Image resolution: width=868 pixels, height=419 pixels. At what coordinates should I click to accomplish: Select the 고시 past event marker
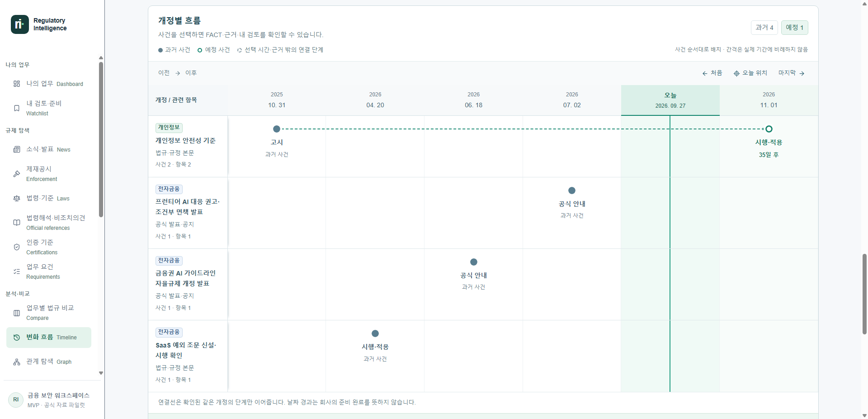pos(277,129)
